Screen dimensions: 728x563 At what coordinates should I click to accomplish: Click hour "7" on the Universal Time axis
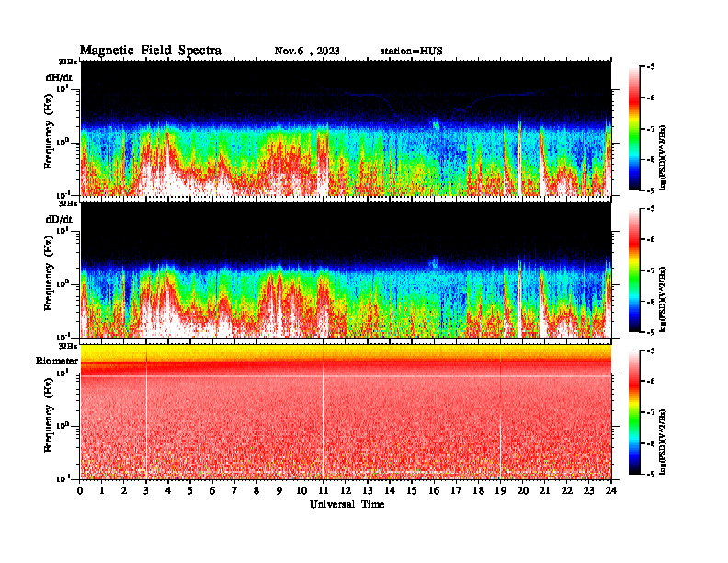tap(235, 490)
